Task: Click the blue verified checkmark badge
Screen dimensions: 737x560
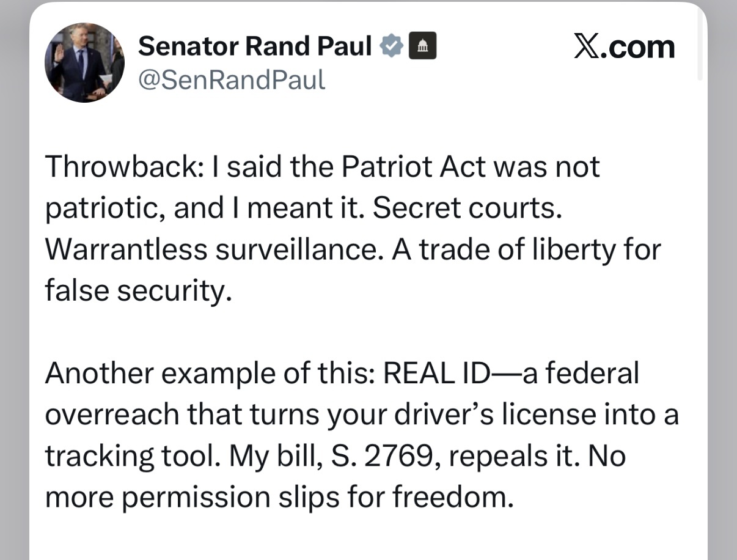Action: (392, 46)
